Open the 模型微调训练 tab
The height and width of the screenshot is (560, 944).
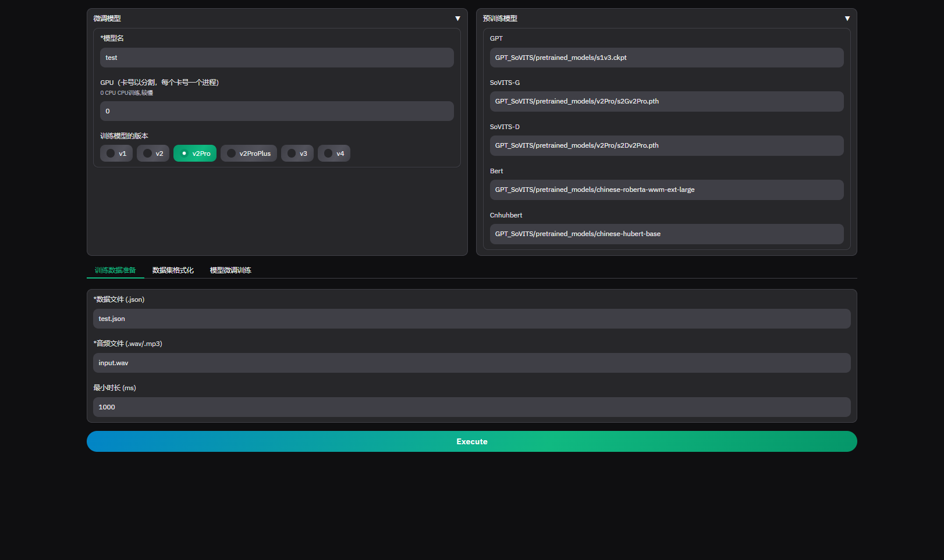(x=230, y=270)
